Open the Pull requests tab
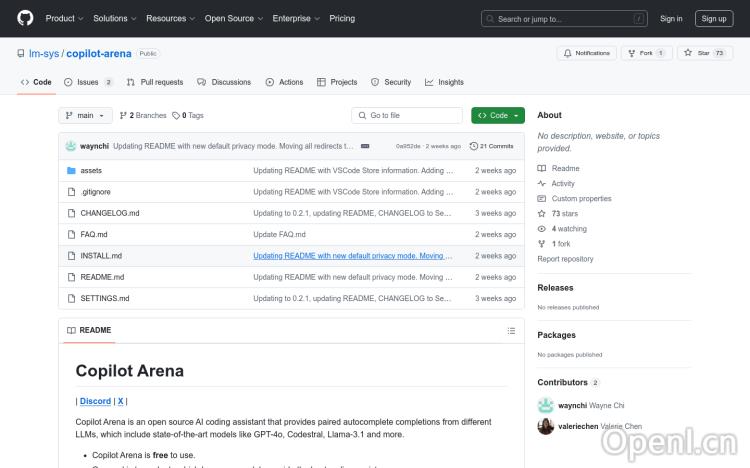The width and height of the screenshot is (750, 468). pos(155,82)
